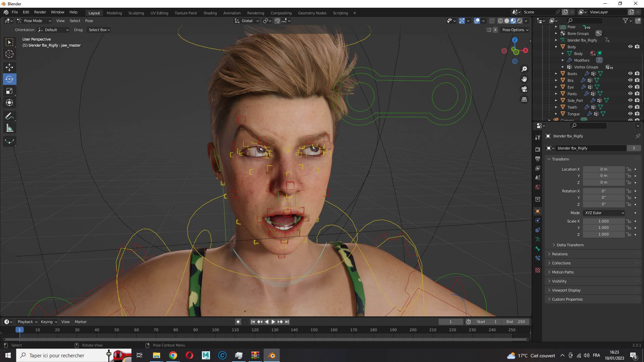This screenshot has width=644, height=362.
Task: Select the Scale tool in toolbar
Action: click(9, 91)
